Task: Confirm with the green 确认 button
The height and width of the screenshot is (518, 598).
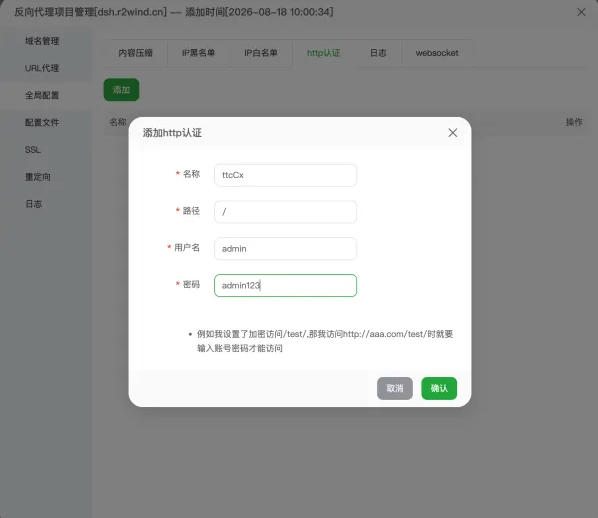Action: [x=439, y=388]
